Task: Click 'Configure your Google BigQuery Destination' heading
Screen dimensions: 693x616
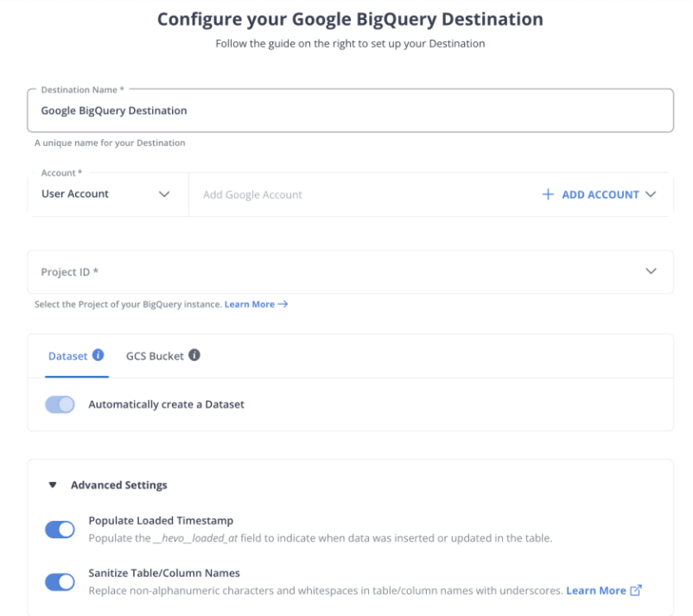Action: [351, 20]
